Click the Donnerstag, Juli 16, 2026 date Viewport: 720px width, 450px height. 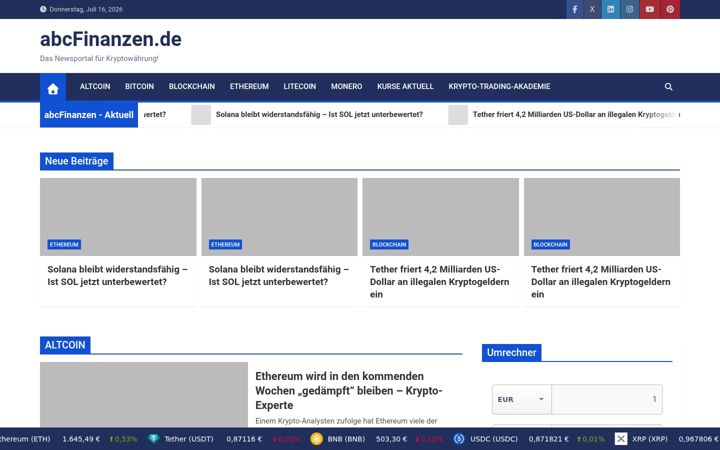pyautogui.click(x=86, y=9)
